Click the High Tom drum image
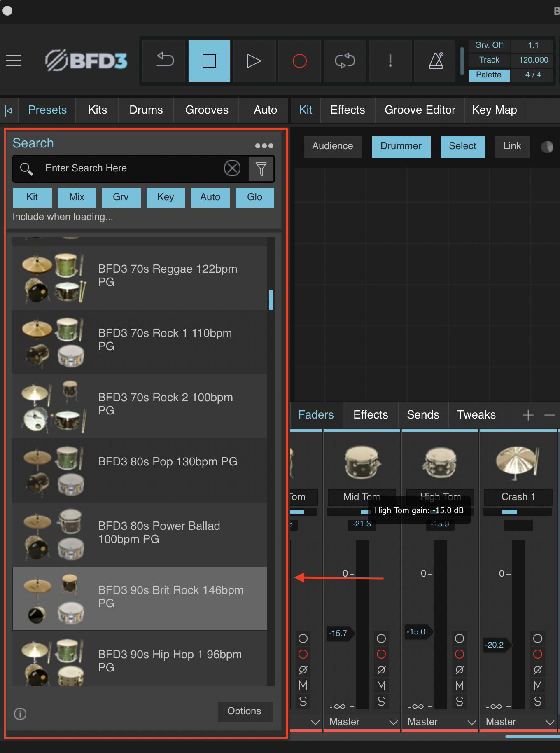 tap(440, 462)
